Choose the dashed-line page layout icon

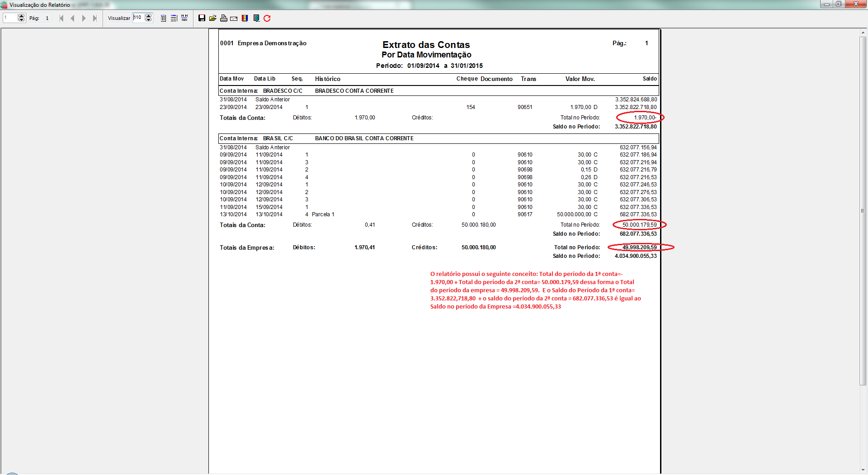click(x=174, y=18)
